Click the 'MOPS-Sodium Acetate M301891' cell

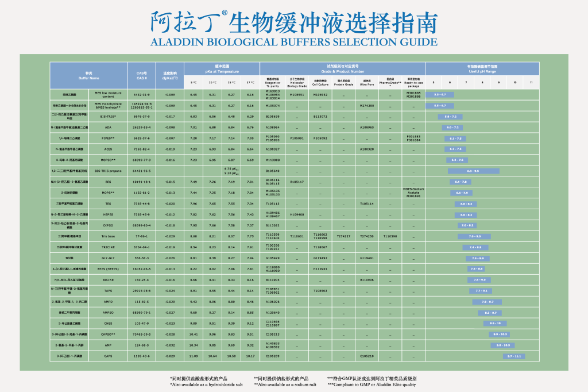click(413, 193)
